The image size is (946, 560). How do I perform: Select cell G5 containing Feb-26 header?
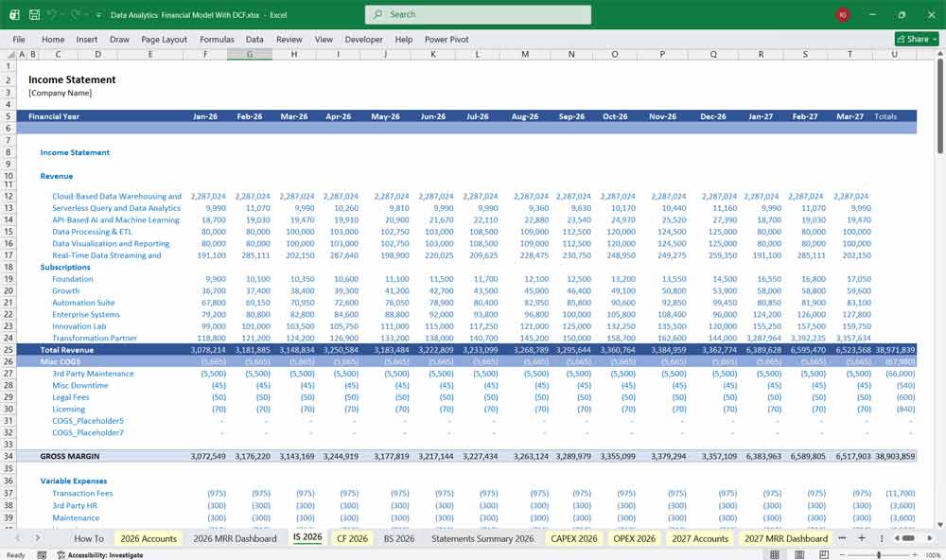coord(249,115)
